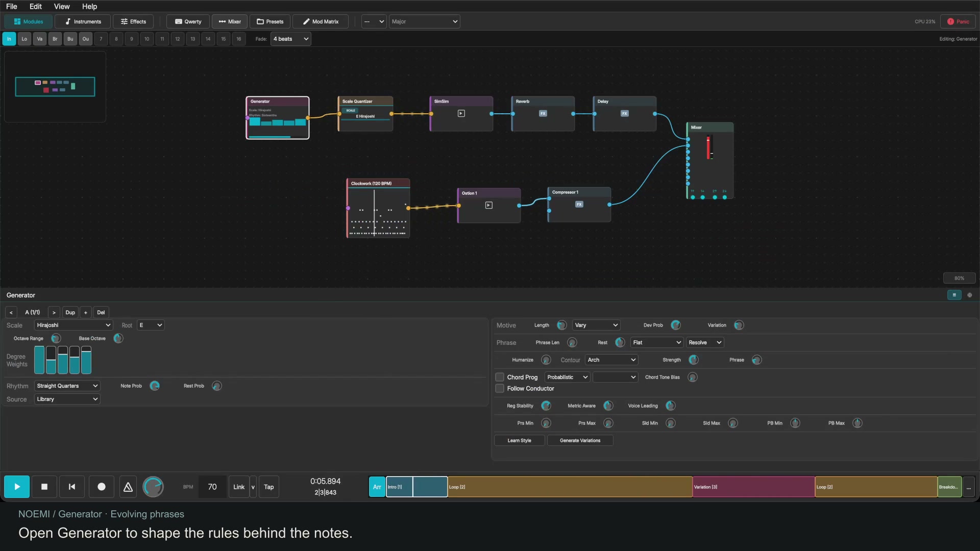Click the Generate Variations button

[580, 440]
